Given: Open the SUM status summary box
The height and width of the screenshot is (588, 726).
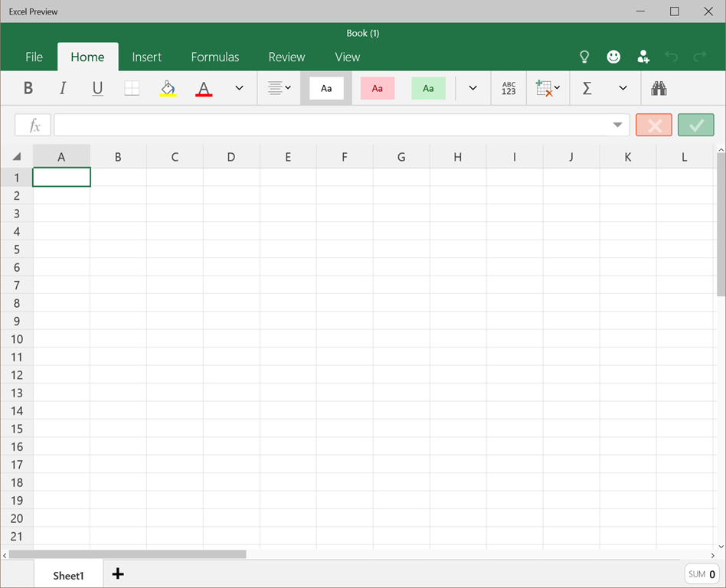Looking at the screenshot, I should (x=702, y=574).
